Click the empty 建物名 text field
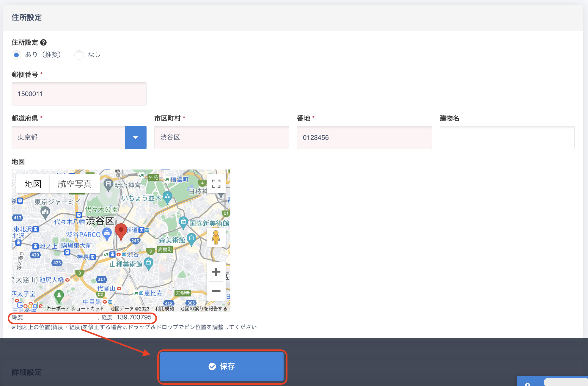This screenshot has width=588, height=386. pyautogui.click(x=507, y=137)
